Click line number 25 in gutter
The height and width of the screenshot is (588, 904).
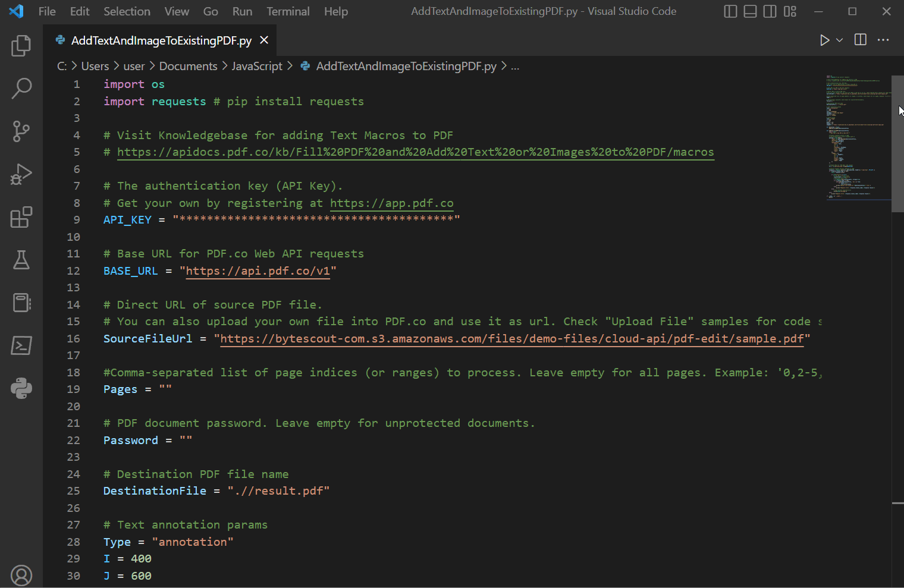73,491
